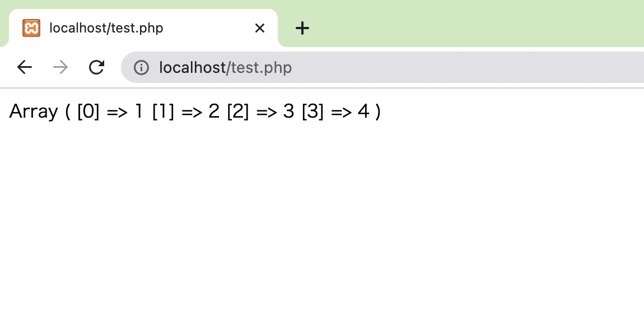Select the localhost/test.php browser tab
This screenshot has width=644, height=324.
click(x=140, y=27)
